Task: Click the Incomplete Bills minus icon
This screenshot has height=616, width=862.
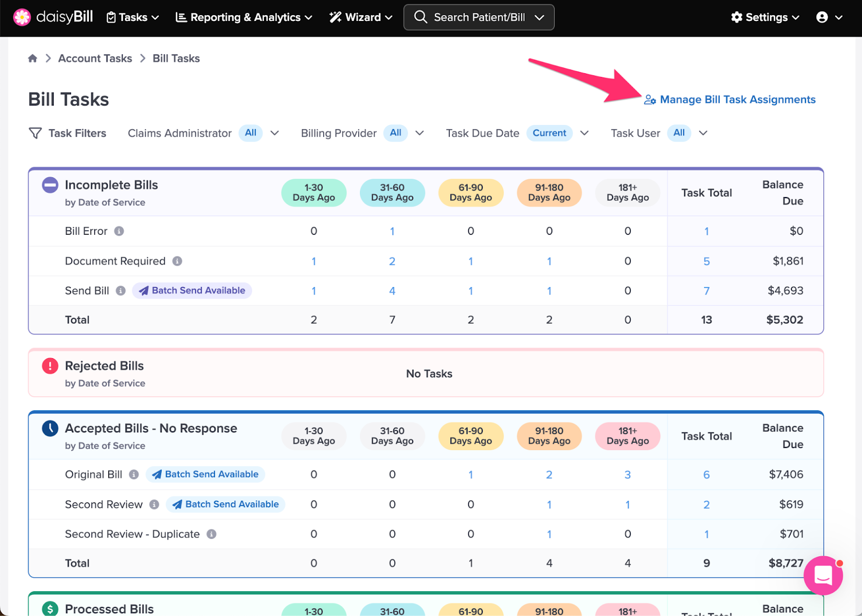Action: (x=50, y=185)
